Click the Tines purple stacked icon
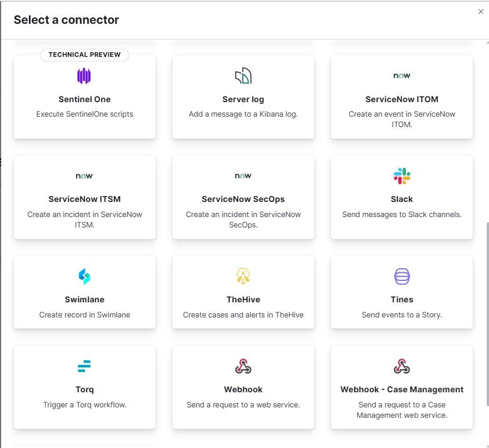This screenshot has height=448, width=489. click(402, 276)
